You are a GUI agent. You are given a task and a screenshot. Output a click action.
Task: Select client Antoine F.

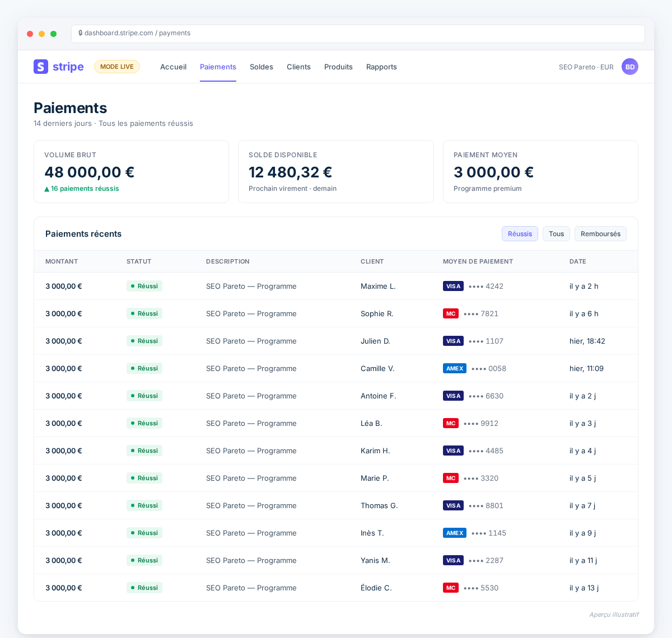[x=378, y=396]
